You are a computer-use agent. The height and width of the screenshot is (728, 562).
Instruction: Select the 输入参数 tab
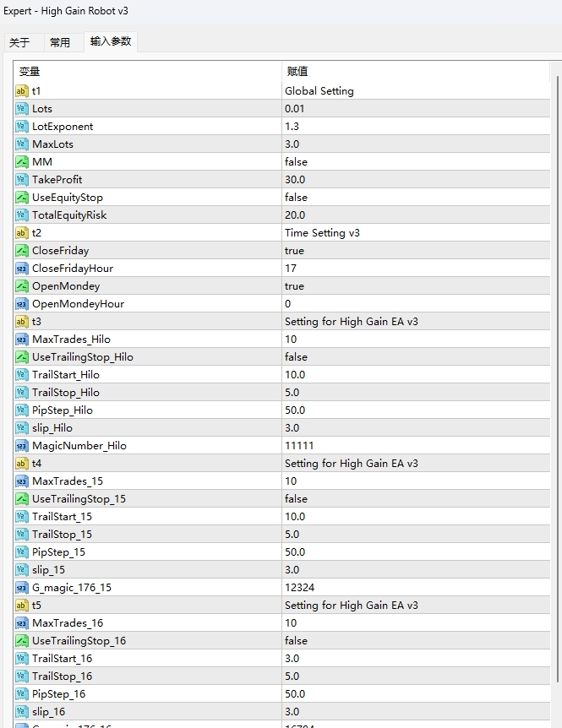tap(111, 41)
